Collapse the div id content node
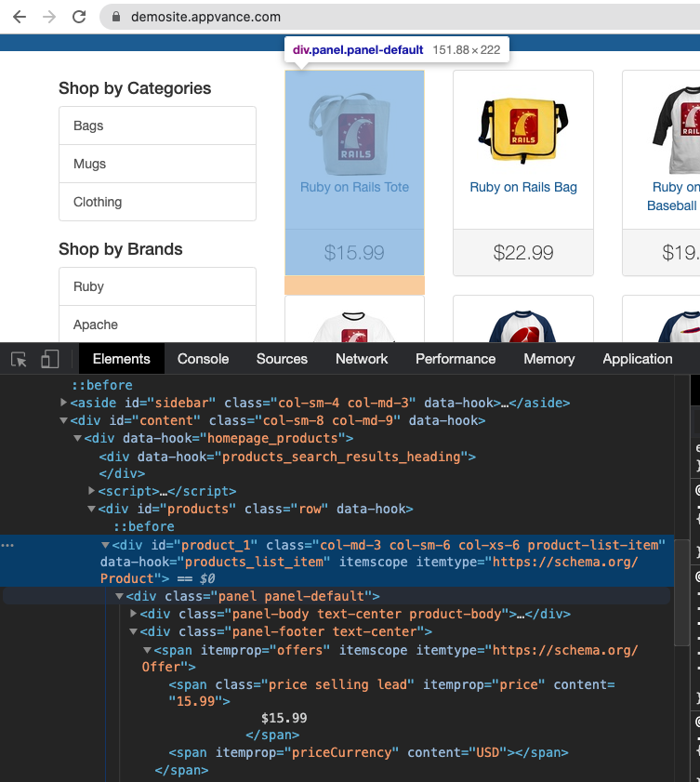Screen dimensions: 700x782 tap(63, 420)
